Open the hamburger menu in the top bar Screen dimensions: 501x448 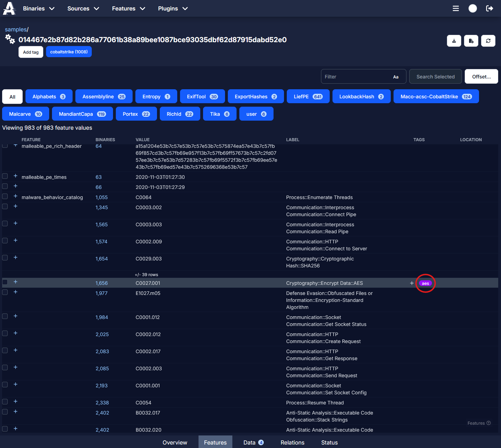[456, 8]
